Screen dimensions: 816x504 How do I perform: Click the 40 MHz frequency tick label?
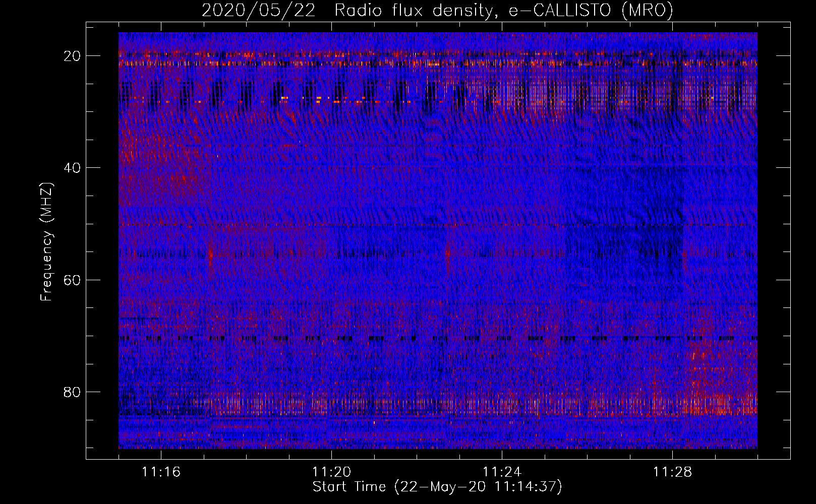tap(73, 168)
